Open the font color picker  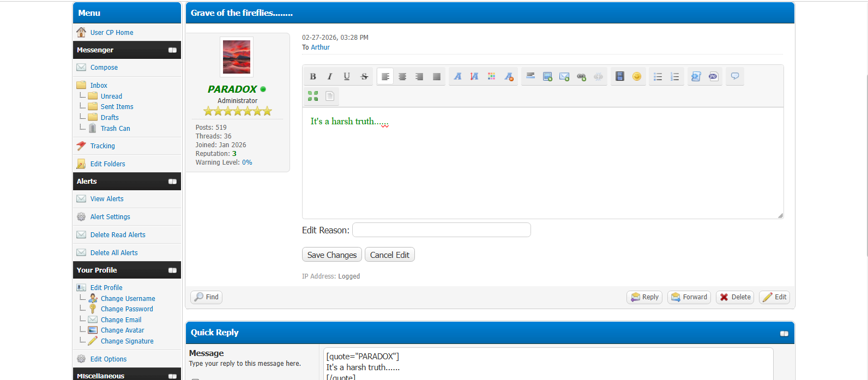[491, 77]
